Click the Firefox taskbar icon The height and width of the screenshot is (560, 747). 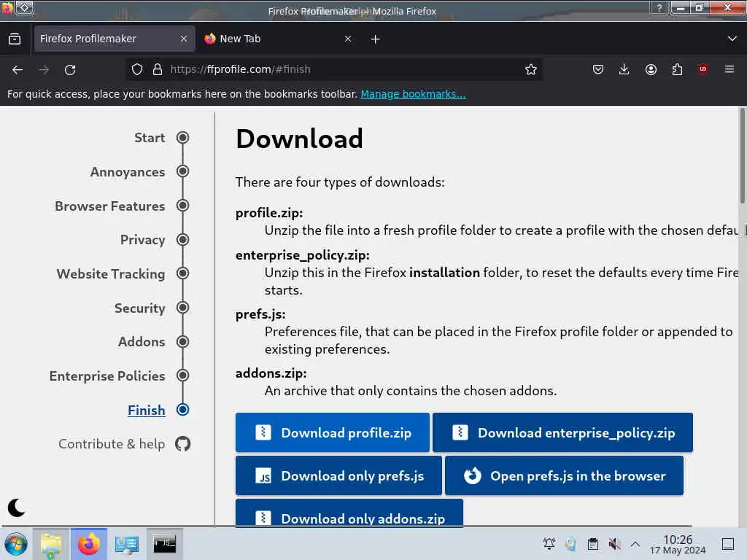pyautogui.click(x=89, y=544)
